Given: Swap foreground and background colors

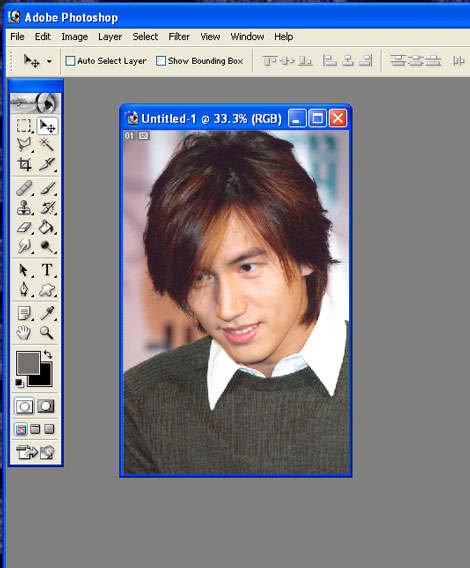Looking at the screenshot, I should click(48, 354).
